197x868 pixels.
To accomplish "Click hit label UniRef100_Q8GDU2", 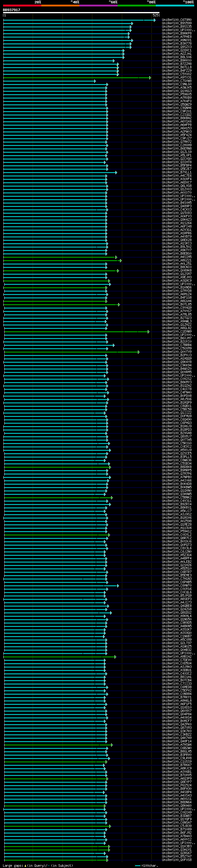I will pos(177,612).
